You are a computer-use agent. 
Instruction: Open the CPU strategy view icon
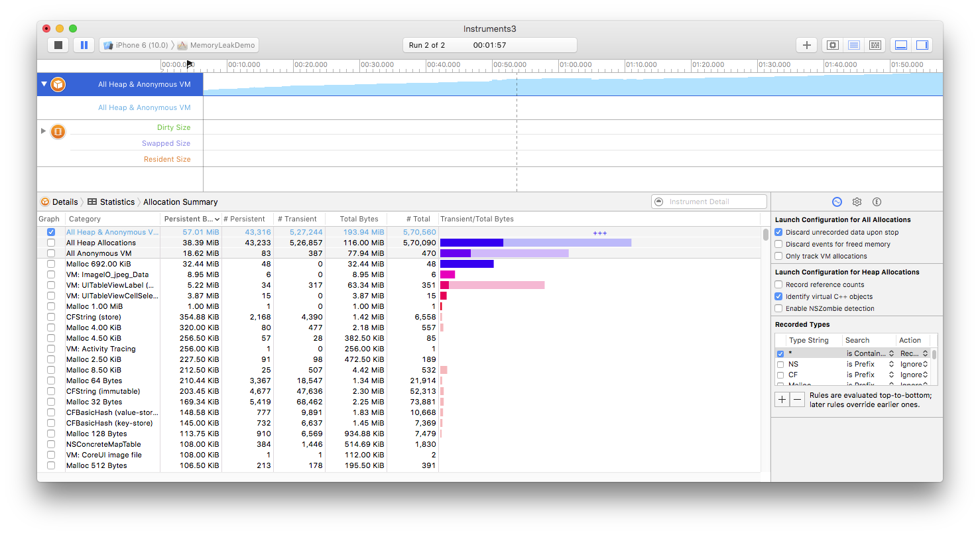pyautogui.click(x=833, y=45)
